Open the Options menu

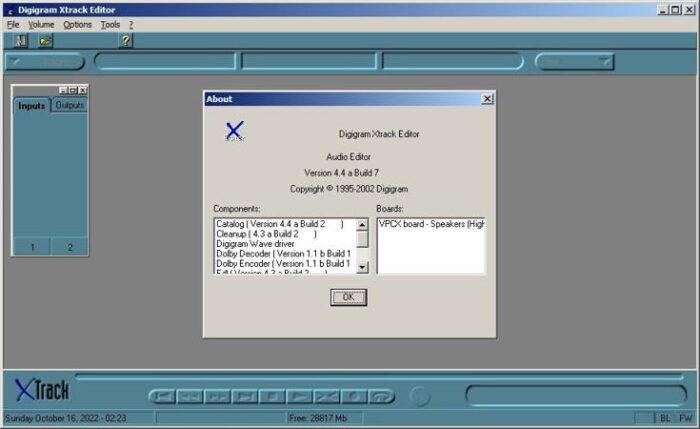(x=77, y=24)
